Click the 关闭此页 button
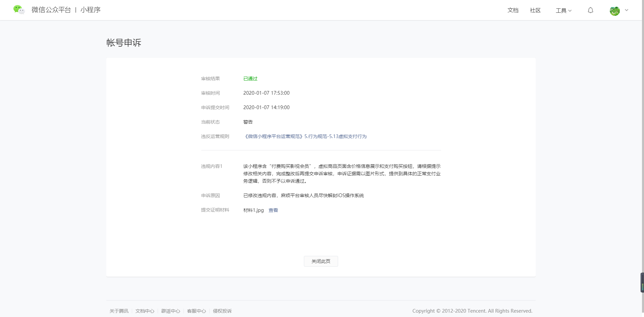Viewport: 644px width, 317px height. tap(321, 261)
